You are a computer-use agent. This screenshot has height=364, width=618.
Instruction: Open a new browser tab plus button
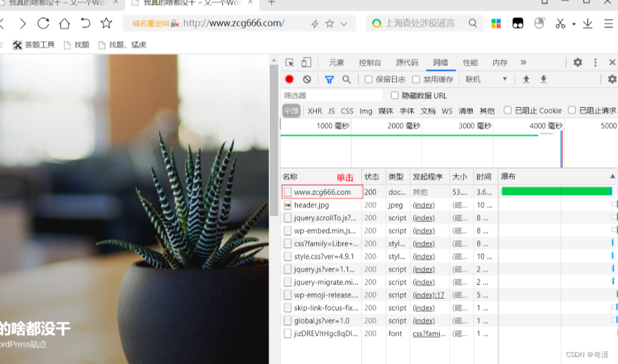271,3
